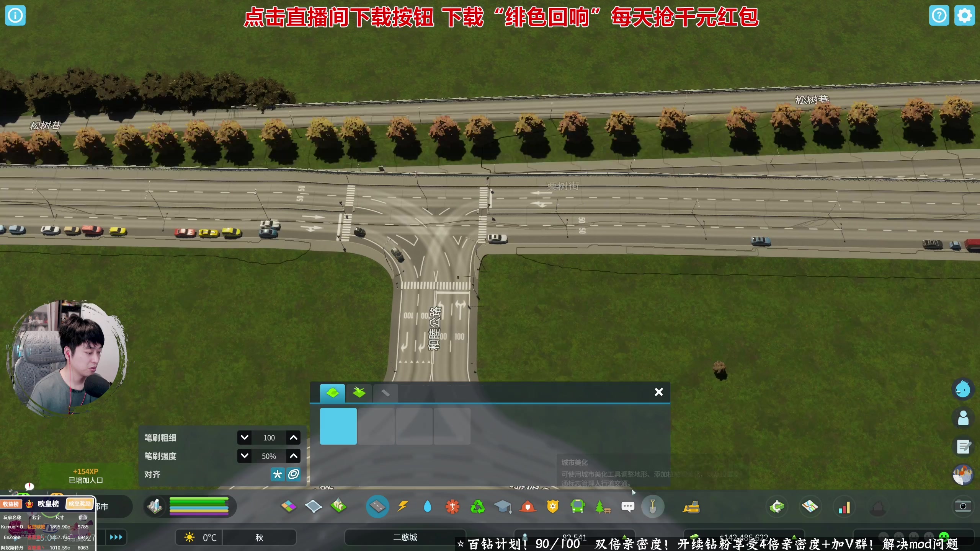Click the Chirper bird icon
The width and height of the screenshot is (980, 551).
[x=963, y=389]
